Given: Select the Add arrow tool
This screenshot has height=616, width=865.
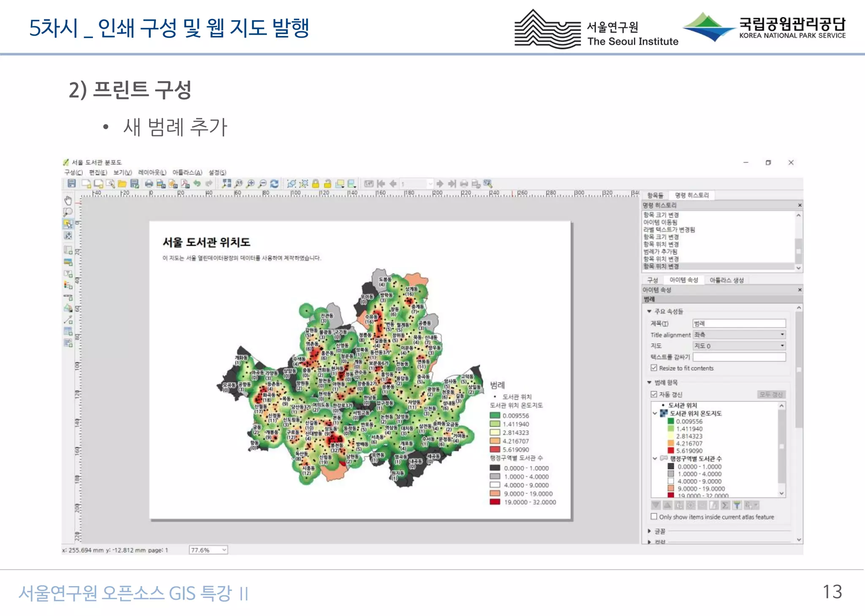Looking at the screenshot, I should point(68,320).
